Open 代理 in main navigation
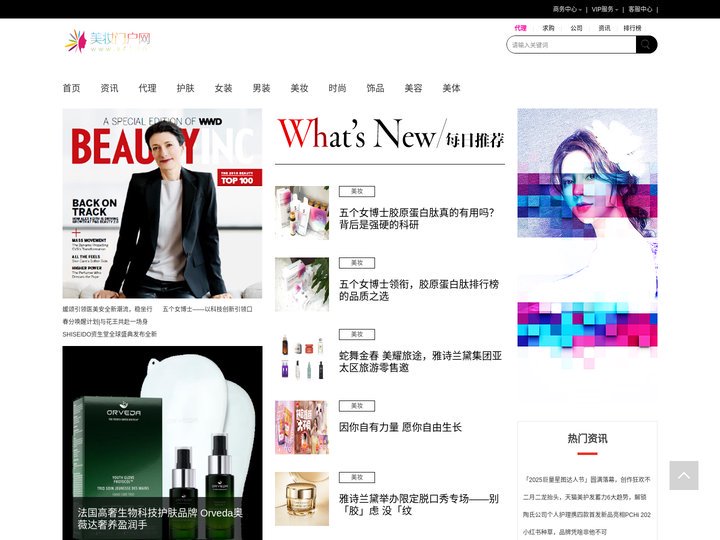 click(x=147, y=88)
